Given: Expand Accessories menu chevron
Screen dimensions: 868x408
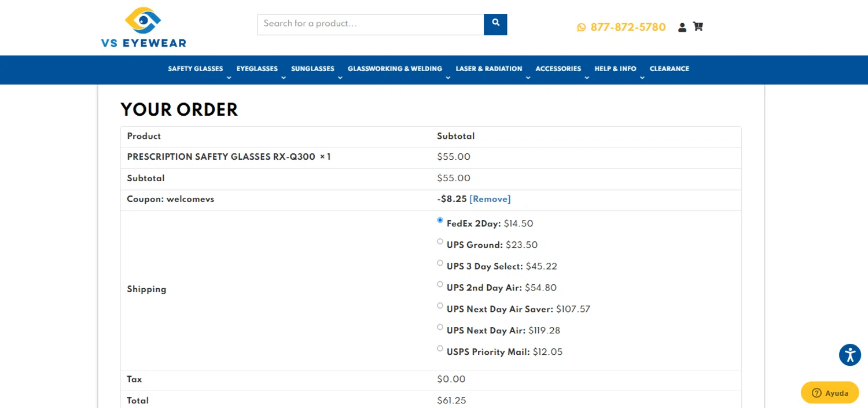Looking at the screenshot, I should click(x=587, y=78).
